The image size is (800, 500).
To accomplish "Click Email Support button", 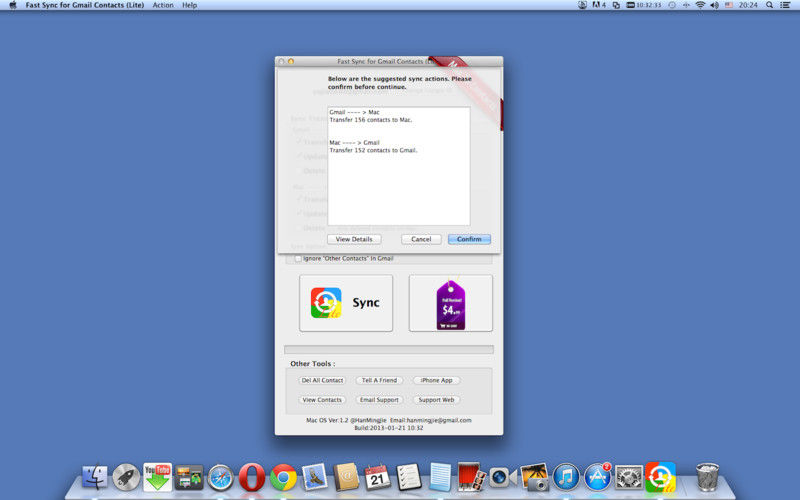I will pos(379,400).
